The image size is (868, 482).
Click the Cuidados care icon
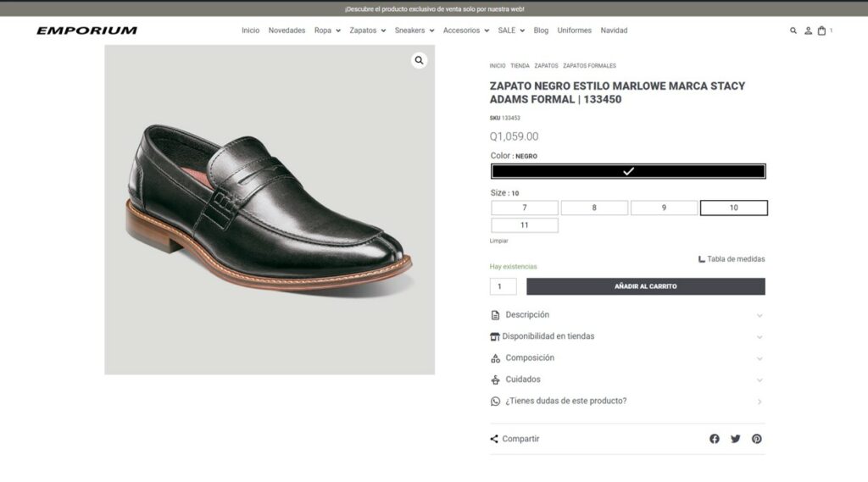(495, 380)
